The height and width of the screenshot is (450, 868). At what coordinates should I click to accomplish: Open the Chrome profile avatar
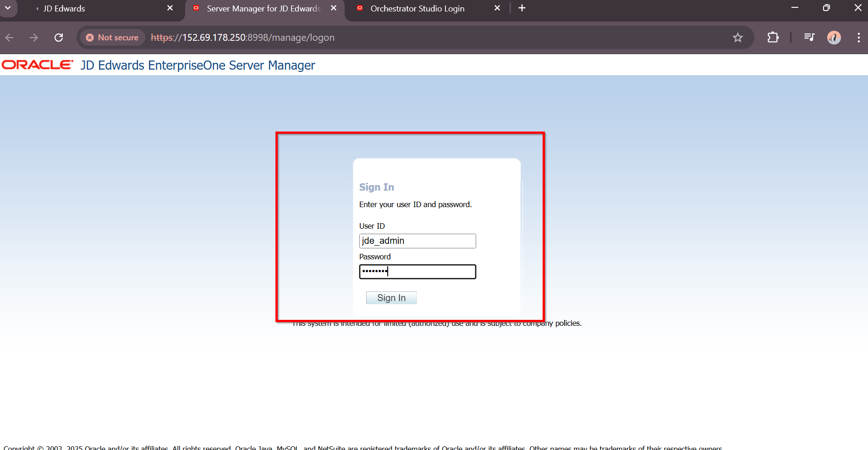point(834,38)
